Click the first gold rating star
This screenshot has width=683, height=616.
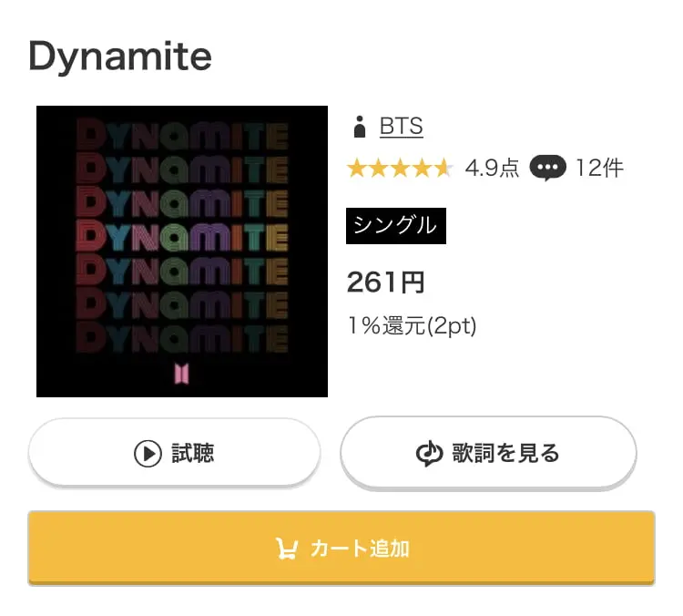click(x=357, y=169)
